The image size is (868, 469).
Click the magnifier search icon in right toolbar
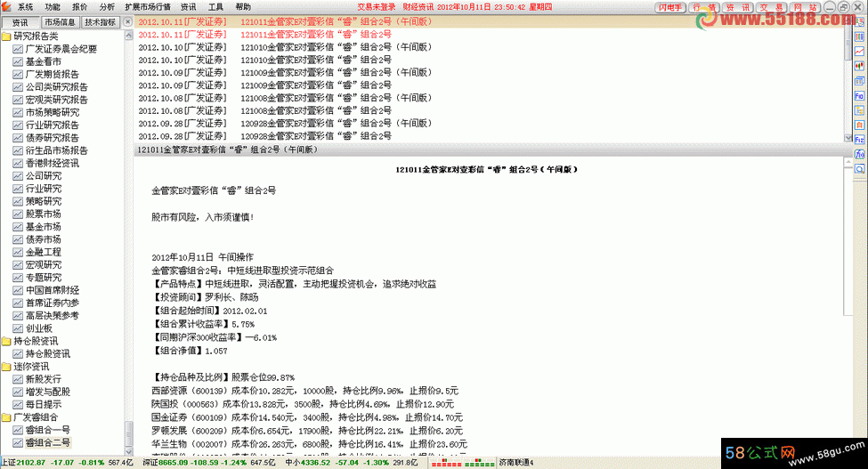(x=859, y=169)
